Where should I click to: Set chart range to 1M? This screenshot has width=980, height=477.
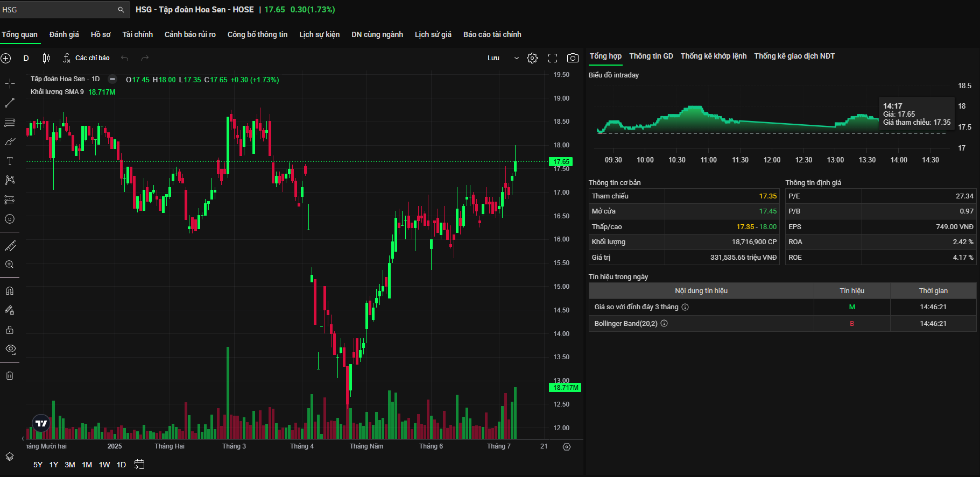tap(87, 465)
